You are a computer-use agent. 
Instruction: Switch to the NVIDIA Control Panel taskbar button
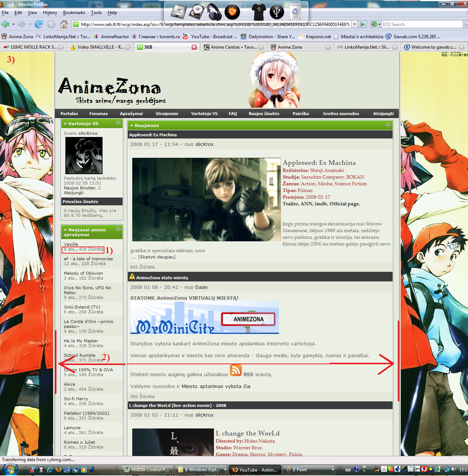point(148,470)
